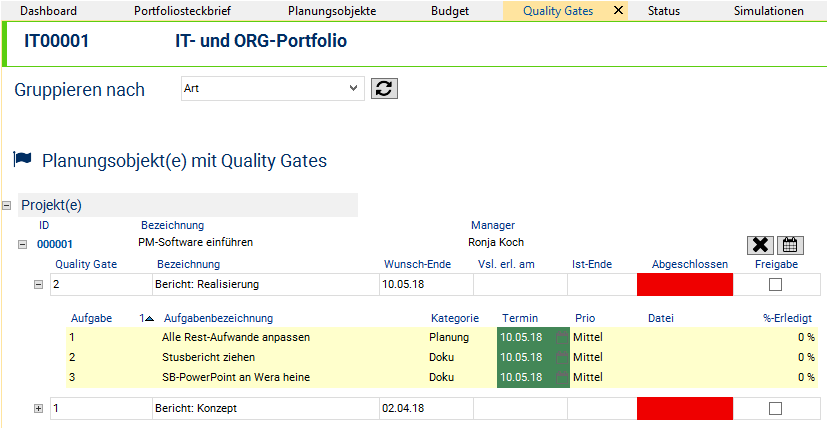Click the delete X icon for project 000001

point(761,245)
